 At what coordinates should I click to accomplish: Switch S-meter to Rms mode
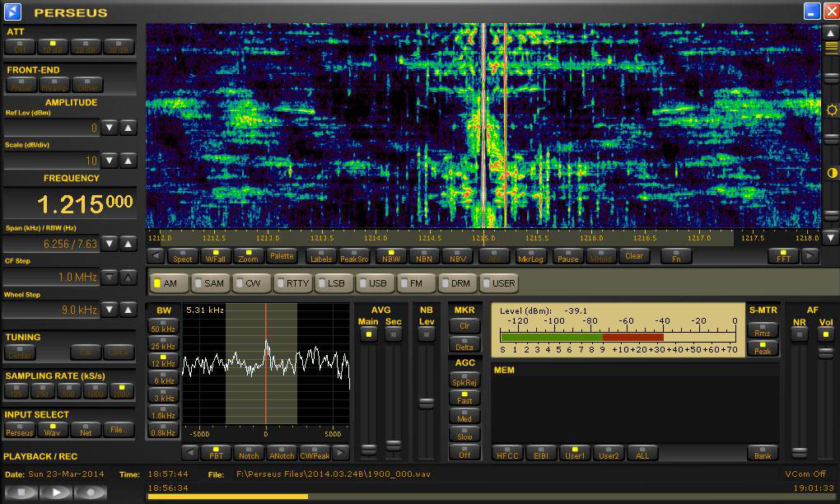coord(763,330)
